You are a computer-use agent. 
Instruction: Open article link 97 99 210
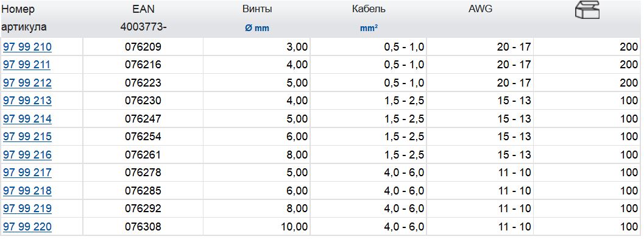click(27, 47)
